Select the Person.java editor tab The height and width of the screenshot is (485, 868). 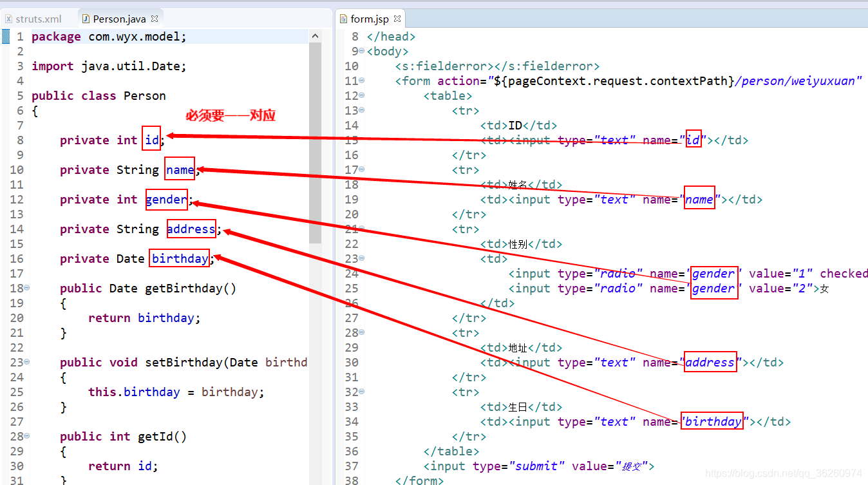[119, 19]
